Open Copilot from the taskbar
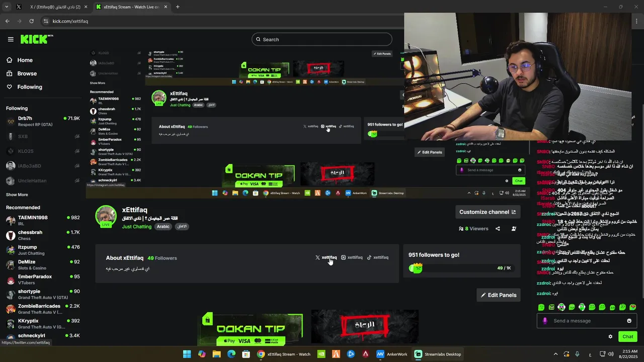Screen dimensions: 644x362 tap(202, 354)
